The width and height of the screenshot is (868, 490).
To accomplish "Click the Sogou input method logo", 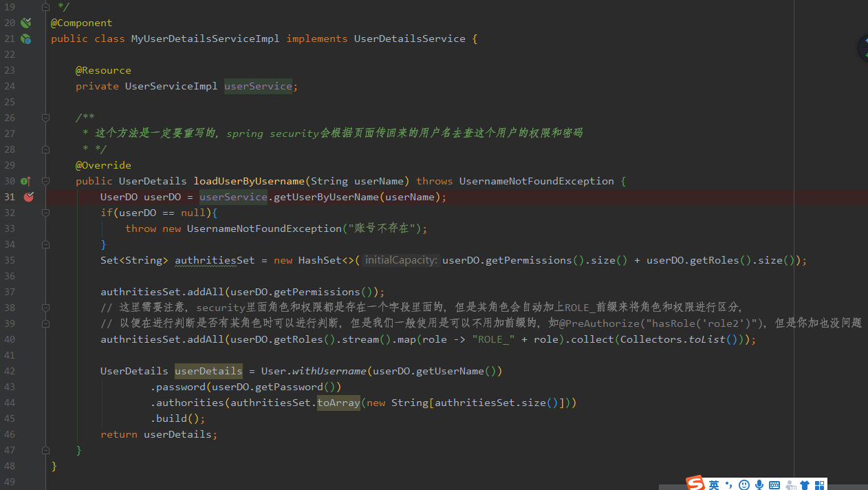I will [696, 484].
